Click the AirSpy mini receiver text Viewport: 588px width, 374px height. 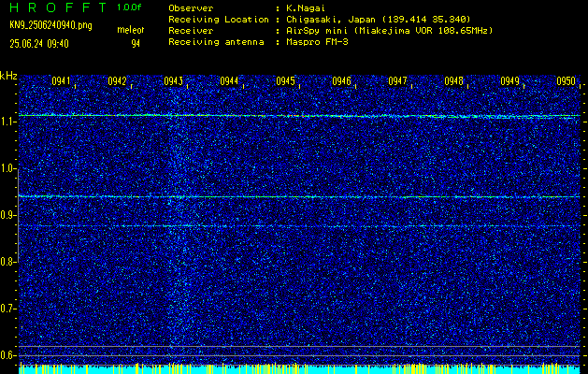point(390,30)
